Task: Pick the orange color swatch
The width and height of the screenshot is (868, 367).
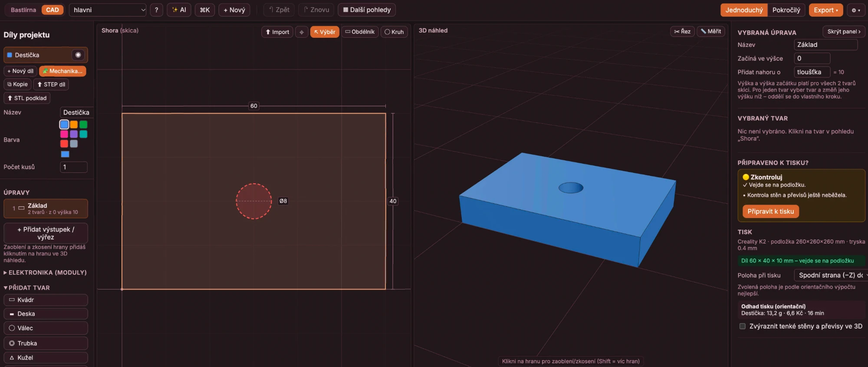Action: pos(74,125)
